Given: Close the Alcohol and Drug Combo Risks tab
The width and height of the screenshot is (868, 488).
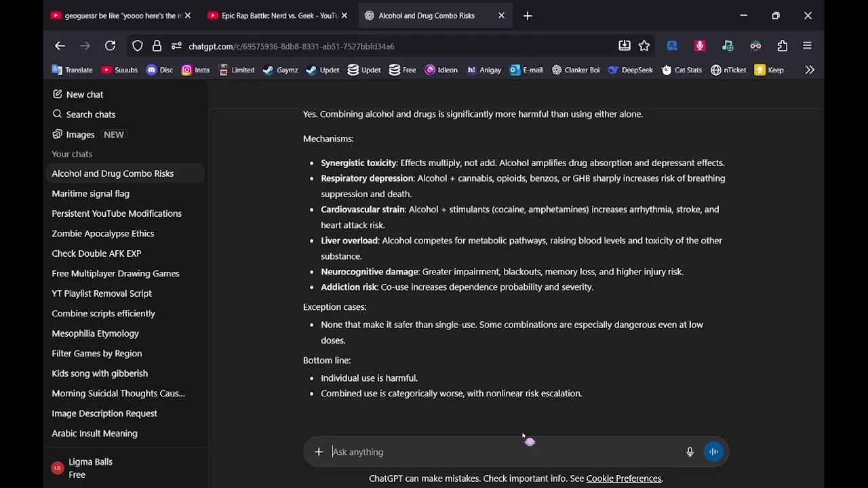Looking at the screenshot, I should pos(501,16).
